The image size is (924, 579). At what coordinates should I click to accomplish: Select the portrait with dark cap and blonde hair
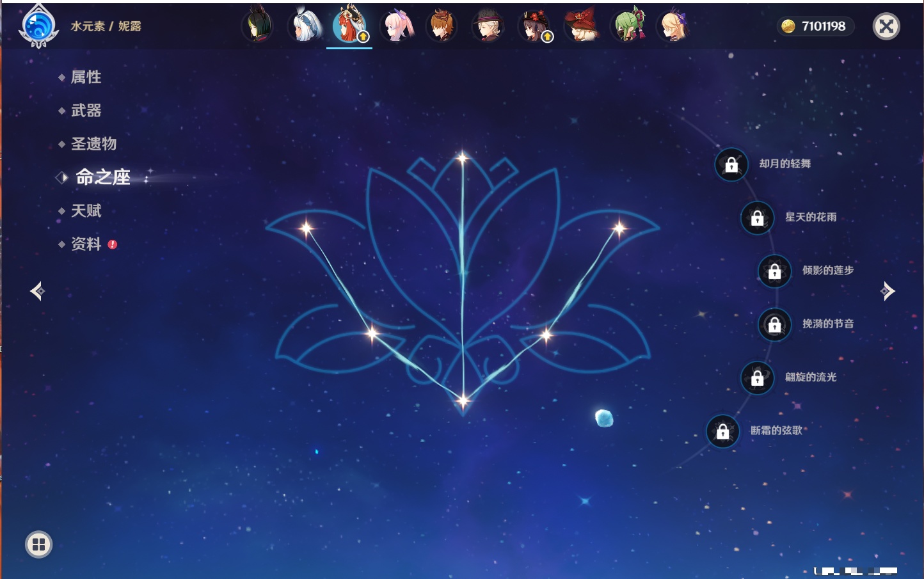click(x=488, y=26)
